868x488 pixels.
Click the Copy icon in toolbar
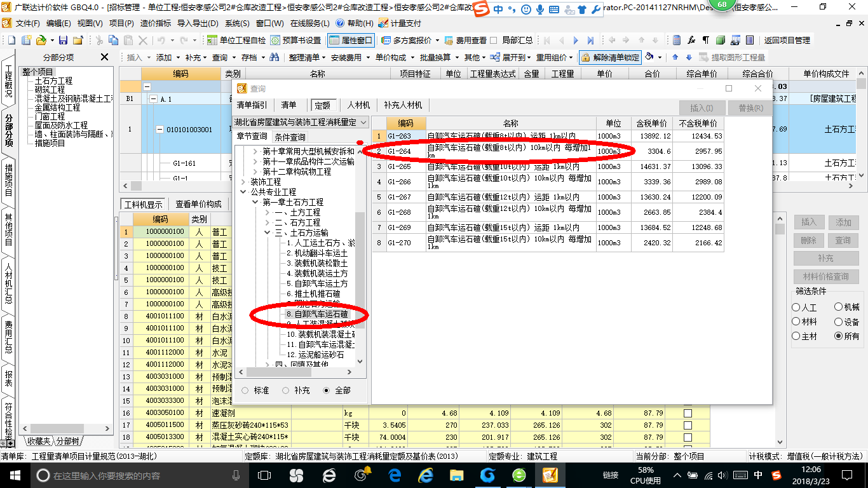point(114,40)
